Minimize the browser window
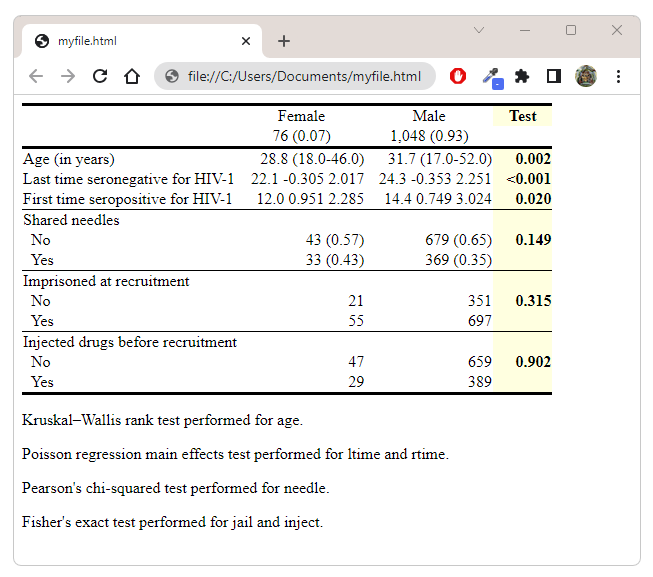This screenshot has height=577, width=653. 525,30
